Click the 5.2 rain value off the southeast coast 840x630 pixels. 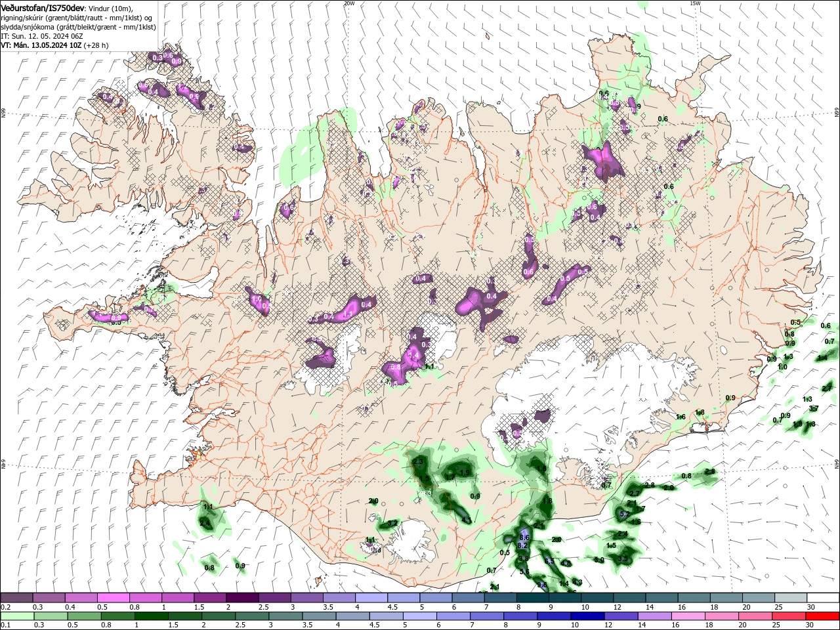(x=624, y=514)
